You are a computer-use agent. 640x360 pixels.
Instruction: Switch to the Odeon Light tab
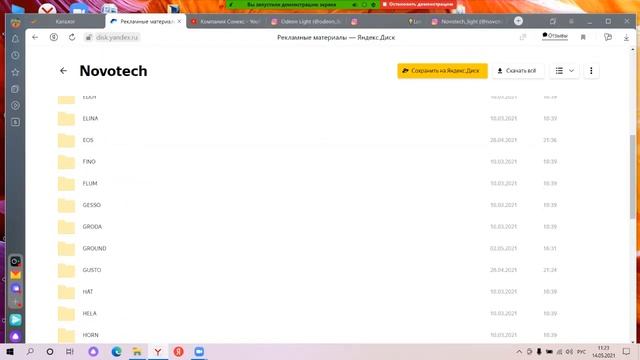coord(306,21)
